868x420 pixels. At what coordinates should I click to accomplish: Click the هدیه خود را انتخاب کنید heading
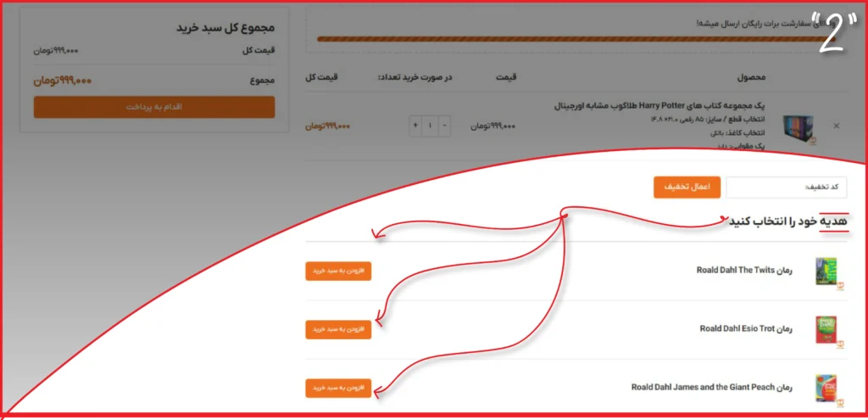click(787, 221)
